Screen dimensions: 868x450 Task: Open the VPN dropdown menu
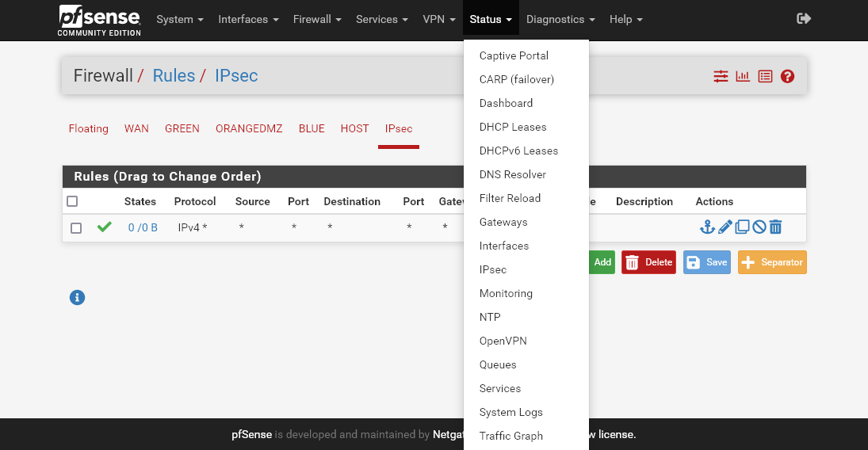point(439,19)
